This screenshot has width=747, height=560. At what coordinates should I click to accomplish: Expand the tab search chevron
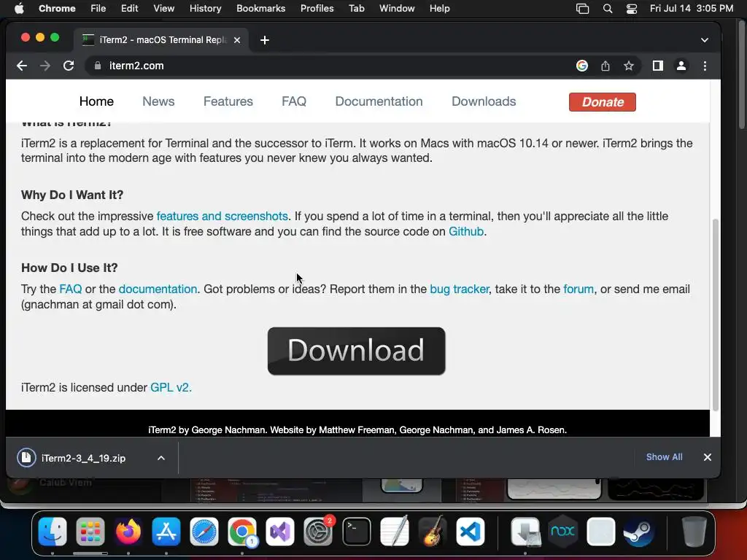(705, 40)
